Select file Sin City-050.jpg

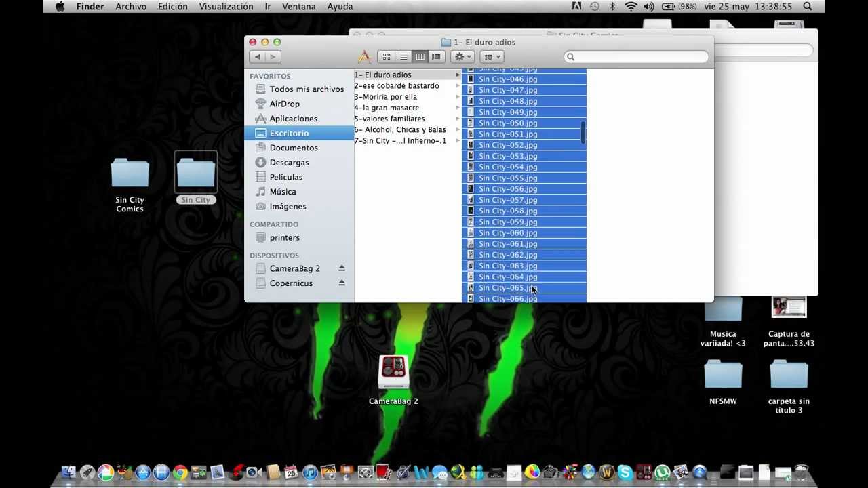[x=524, y=123]
